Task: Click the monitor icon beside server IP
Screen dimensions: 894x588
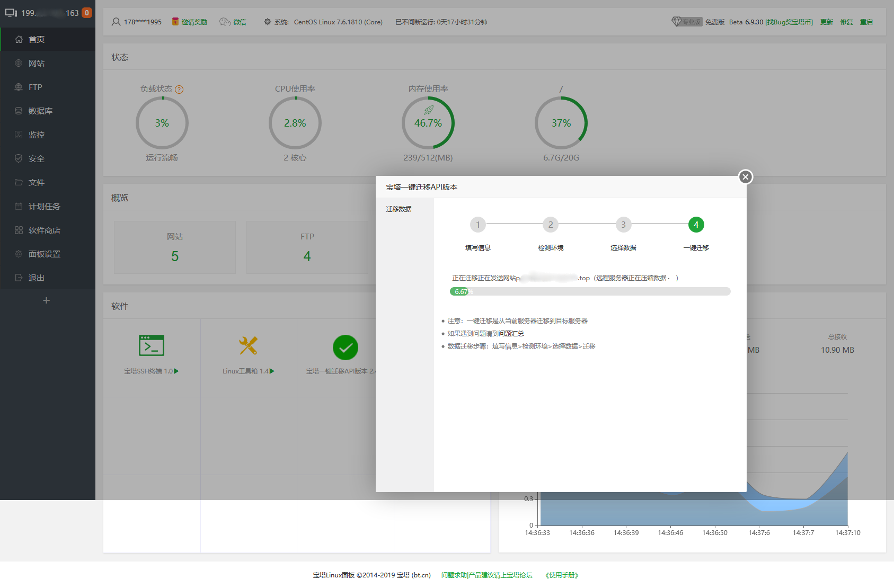Action: 11,13
